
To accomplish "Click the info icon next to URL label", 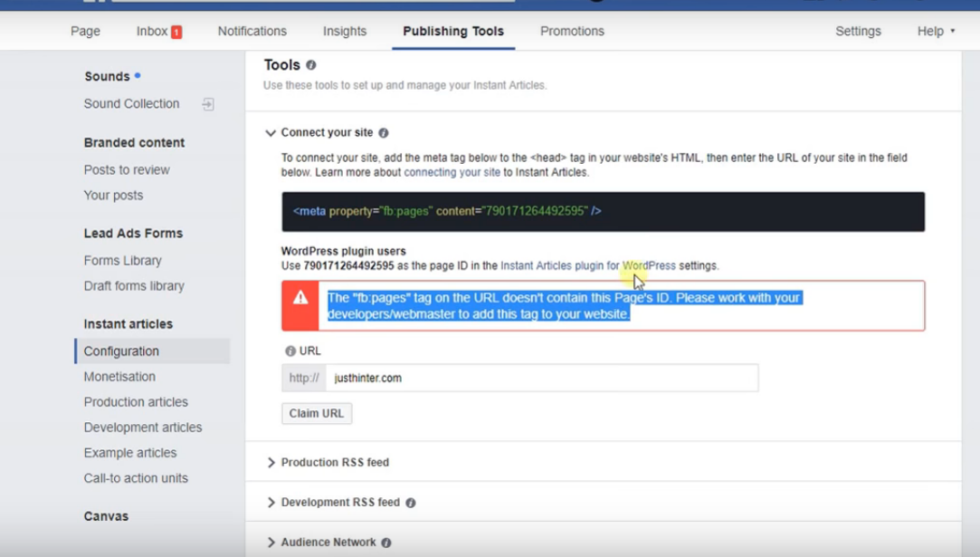I will [290, 351].
